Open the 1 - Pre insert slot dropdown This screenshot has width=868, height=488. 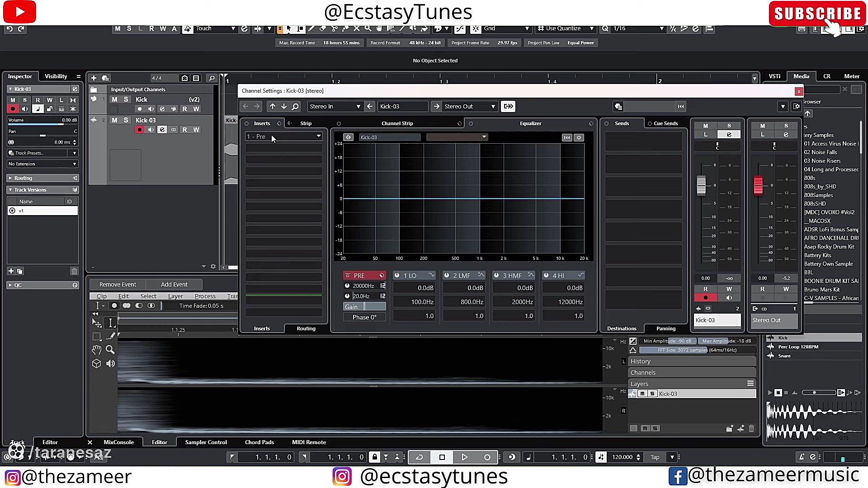click(318, 136)
